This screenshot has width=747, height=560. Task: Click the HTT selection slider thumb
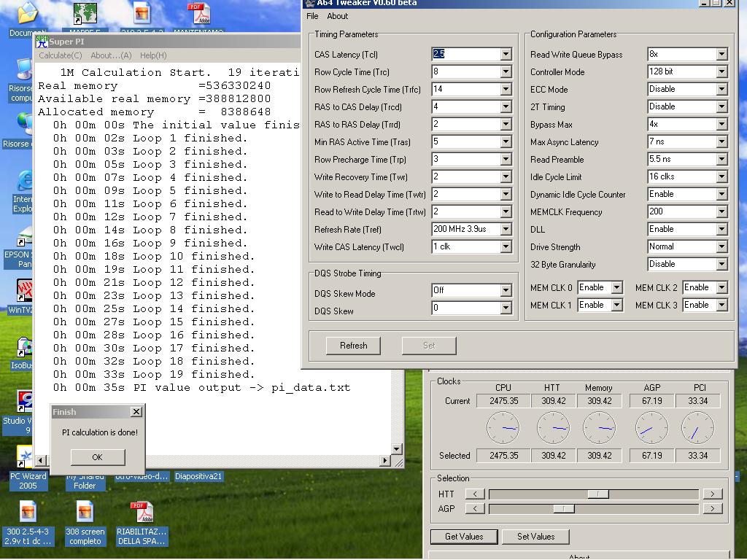[598, 494]
